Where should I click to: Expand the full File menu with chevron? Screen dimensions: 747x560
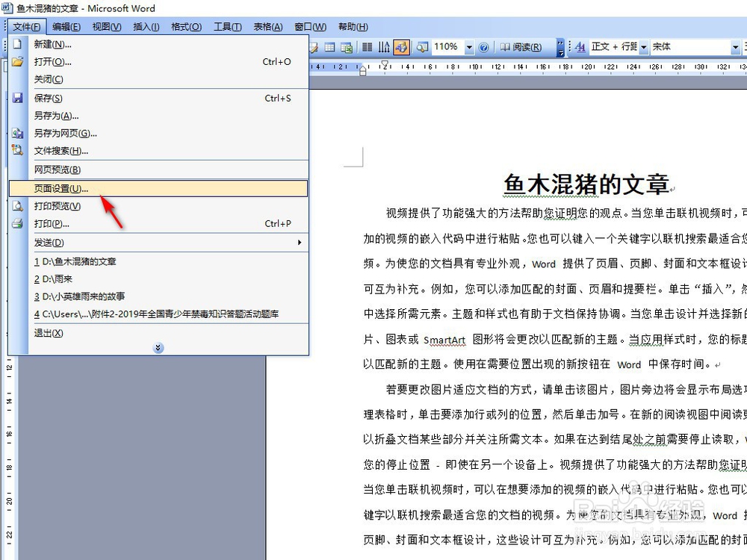pyautogui.click(x=158, y=348)
